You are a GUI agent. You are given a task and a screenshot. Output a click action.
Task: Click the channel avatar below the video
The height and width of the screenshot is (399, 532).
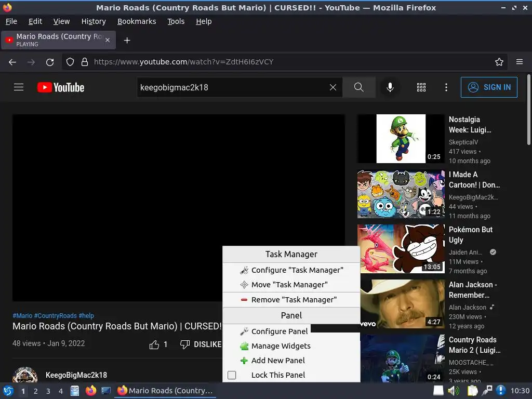pos(25,375)
